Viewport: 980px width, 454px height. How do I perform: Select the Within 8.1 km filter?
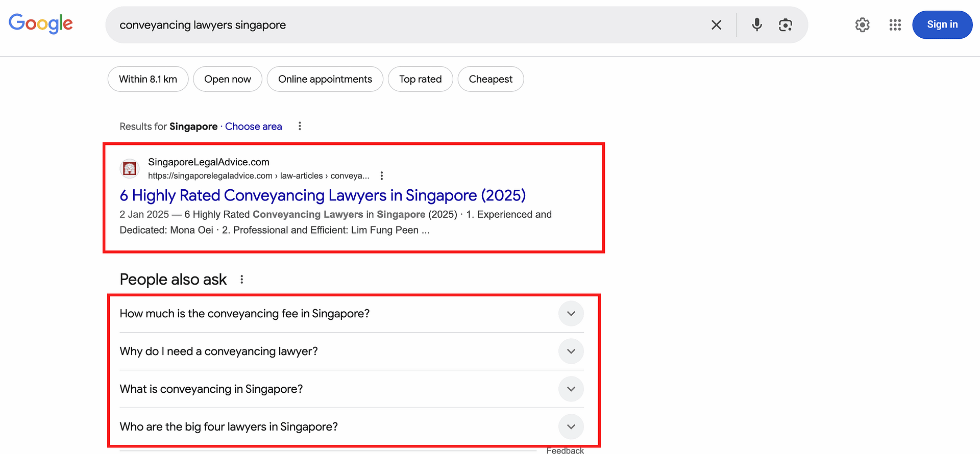click(x=148, y=79)
